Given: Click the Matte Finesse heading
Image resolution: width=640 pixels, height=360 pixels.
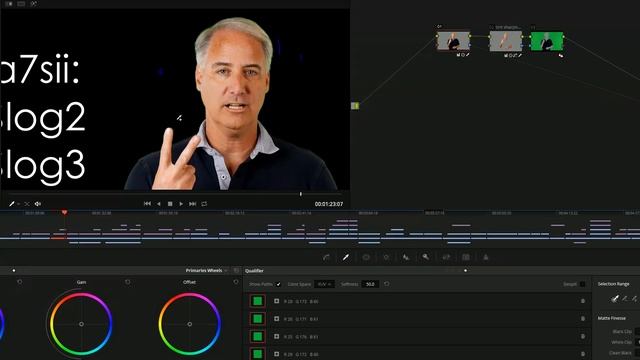Looking at the screenshot, I should point(612,318).
